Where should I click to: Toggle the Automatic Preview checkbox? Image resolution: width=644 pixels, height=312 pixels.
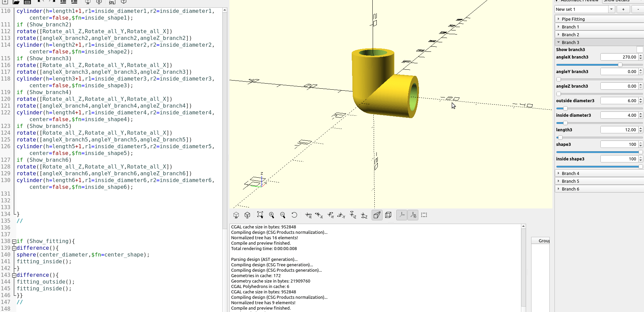tap(557, 1)
